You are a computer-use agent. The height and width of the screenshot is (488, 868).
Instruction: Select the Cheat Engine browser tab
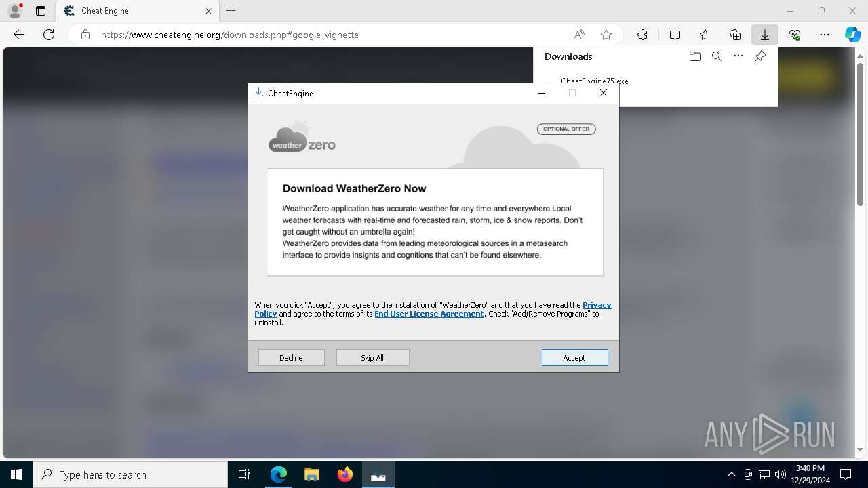click(138, 11)
